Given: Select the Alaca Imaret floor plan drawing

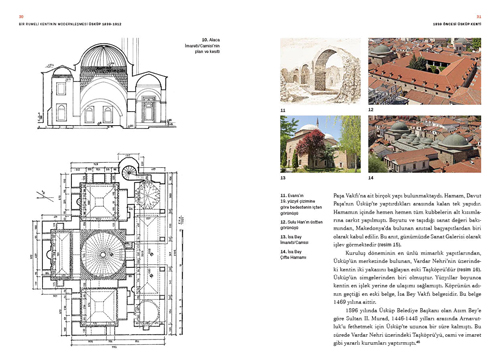Looking at the screenshot, I should click(x=107, y=251).
